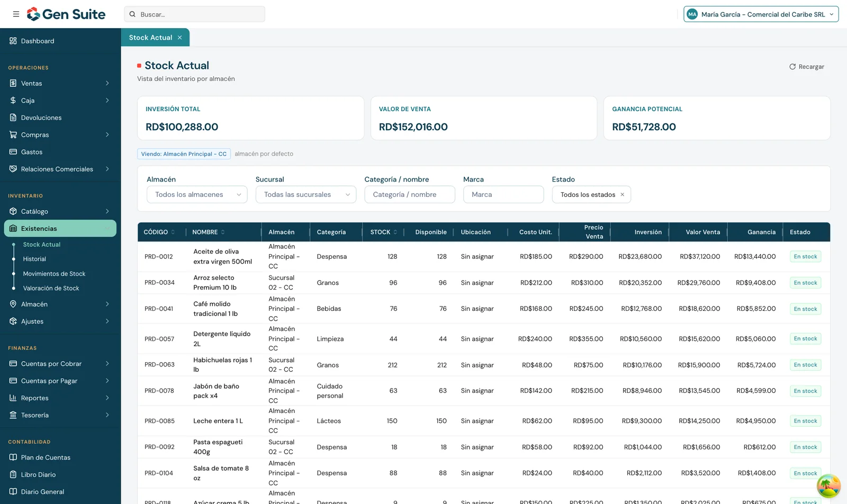Expand the Ventas submenu

107,83
